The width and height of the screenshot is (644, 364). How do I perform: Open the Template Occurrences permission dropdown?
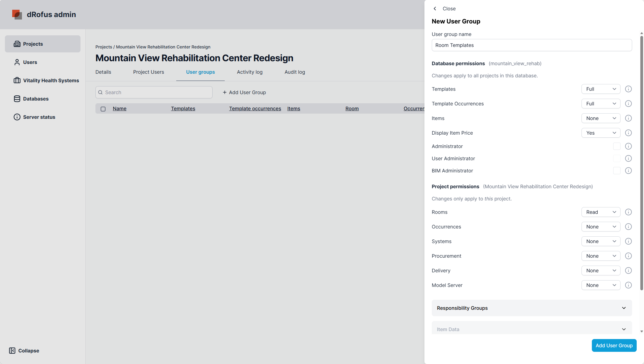601,104
